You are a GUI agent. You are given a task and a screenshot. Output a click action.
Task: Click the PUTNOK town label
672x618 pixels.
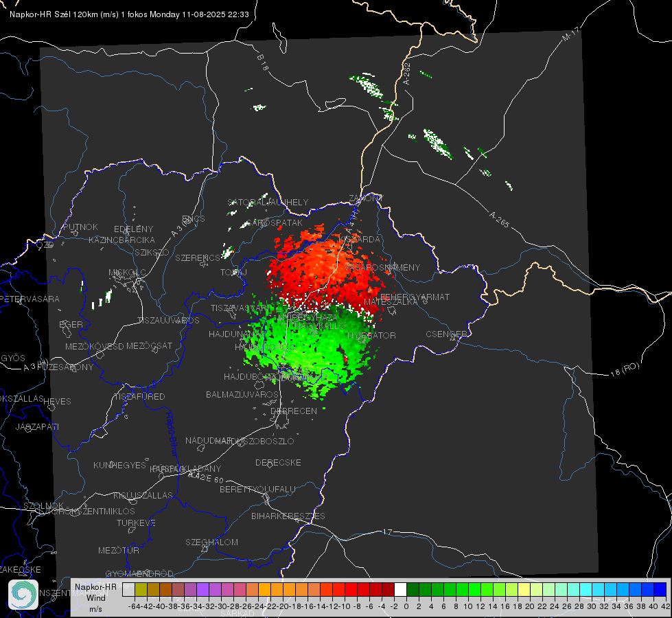coord(80,227)
